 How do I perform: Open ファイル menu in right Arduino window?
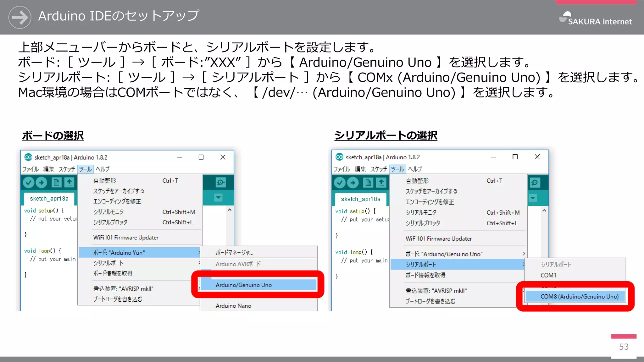click(342, 169)
